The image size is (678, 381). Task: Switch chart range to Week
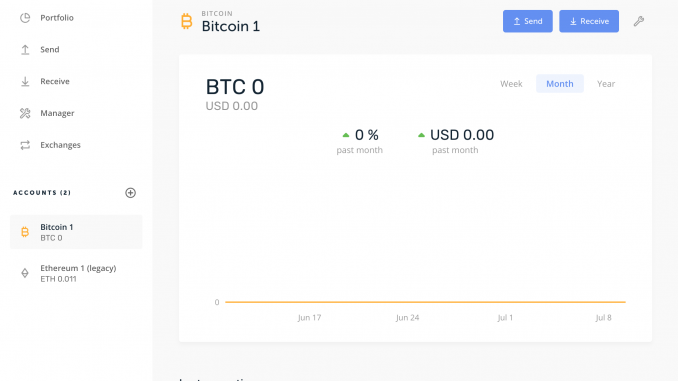[511, 84]
